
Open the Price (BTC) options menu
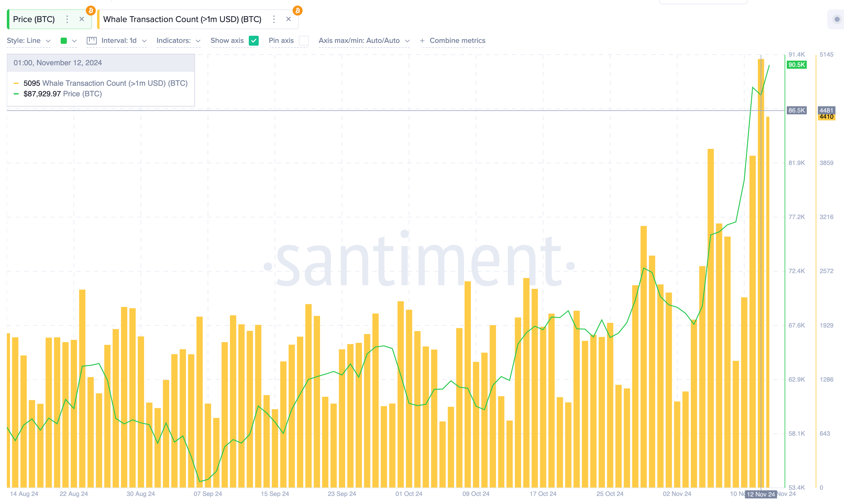pyautogui.click(x=67, y=19)
